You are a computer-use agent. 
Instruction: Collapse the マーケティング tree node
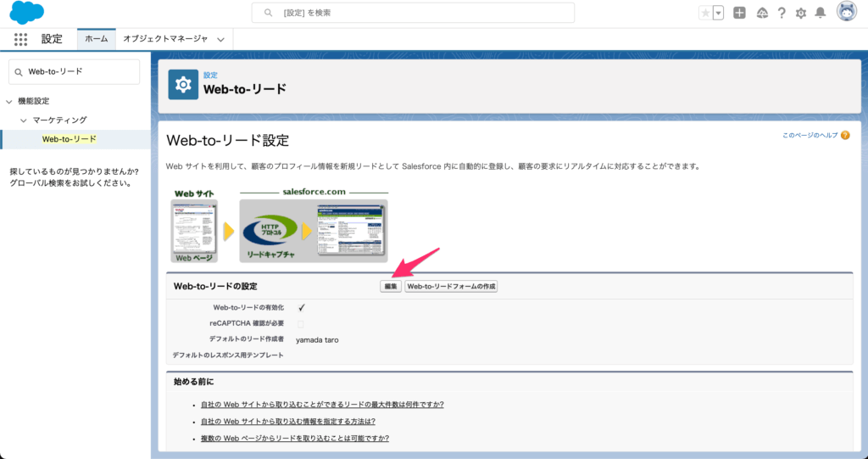(23, 120)
